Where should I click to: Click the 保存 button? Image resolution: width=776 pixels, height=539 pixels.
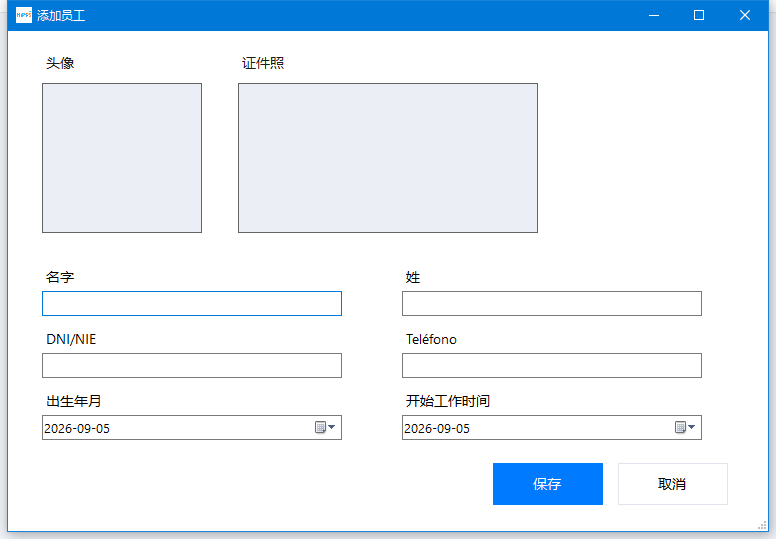click(548, 484)
